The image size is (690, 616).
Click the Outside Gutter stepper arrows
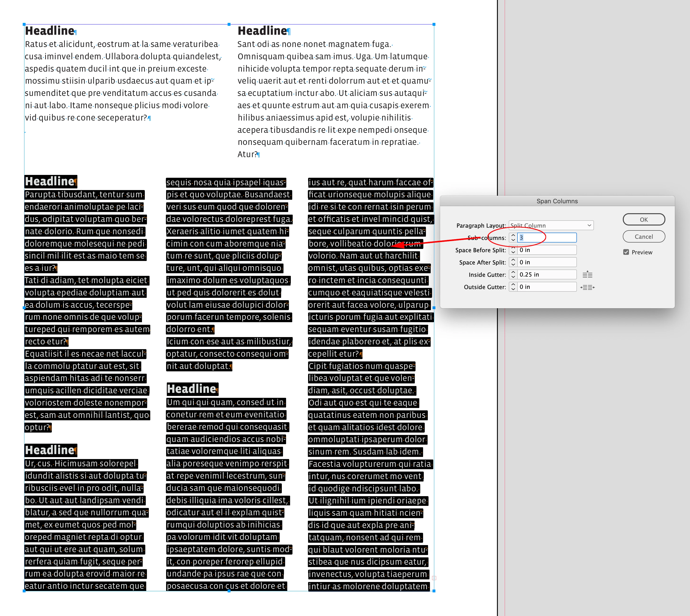(x=513, y=287)
